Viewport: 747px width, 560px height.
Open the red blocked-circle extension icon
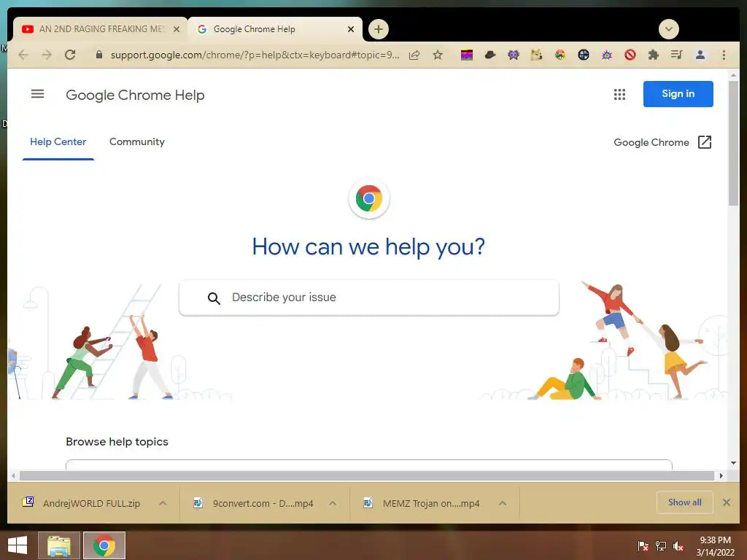630,55
